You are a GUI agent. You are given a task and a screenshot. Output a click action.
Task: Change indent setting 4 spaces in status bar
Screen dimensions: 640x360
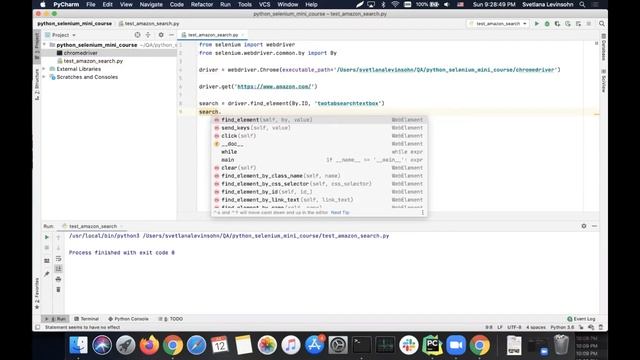tap(536, 327)
